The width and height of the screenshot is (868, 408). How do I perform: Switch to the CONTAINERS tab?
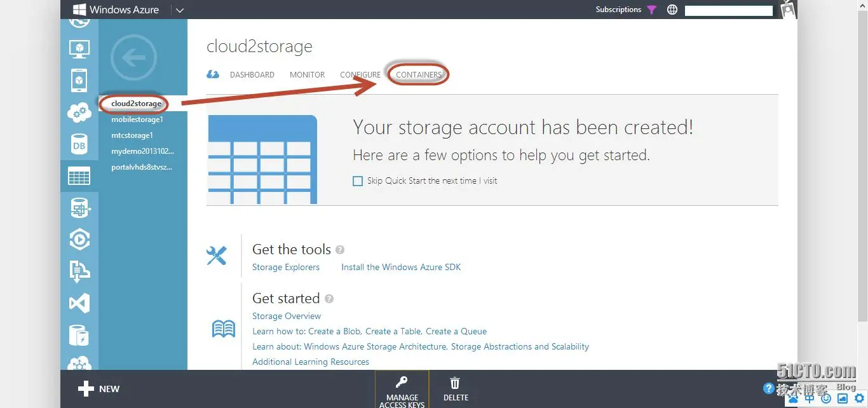click(x=419, y=75)
